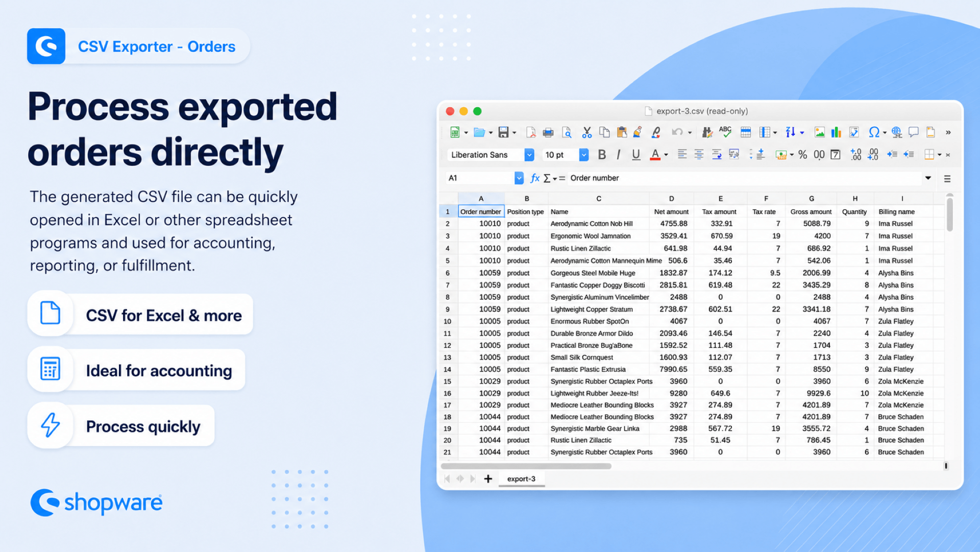The width and height of the screenshot is (980, 552).
Task: Open Print Preview with the magnifier page icon
Action: pos(567,133)
